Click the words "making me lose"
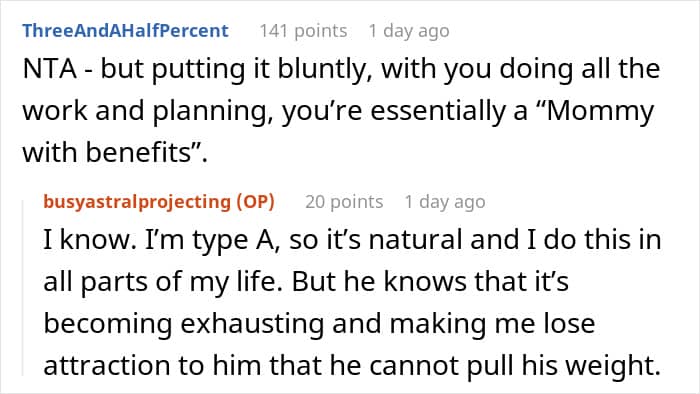The height and width of the screenshot is (394, 700). [492, 324]
